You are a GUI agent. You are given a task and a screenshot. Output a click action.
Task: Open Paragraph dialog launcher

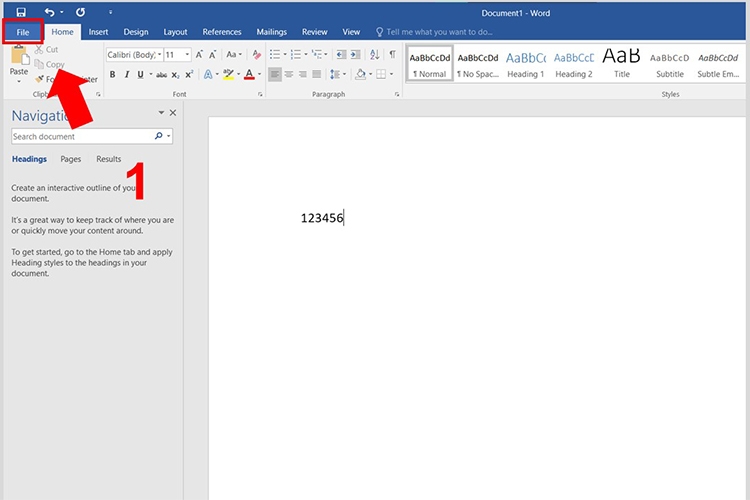[x=397, y=95]
